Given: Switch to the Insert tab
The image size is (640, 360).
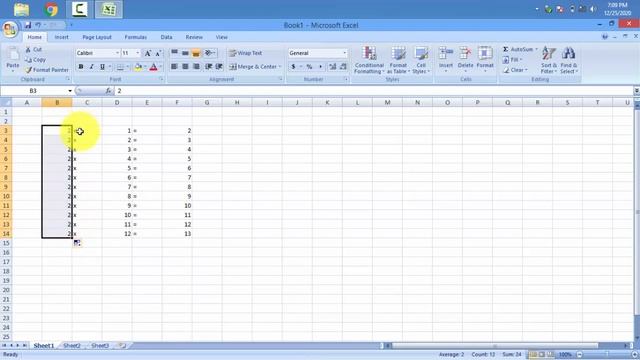Looking at the screenshot, I should coord(62,37).
